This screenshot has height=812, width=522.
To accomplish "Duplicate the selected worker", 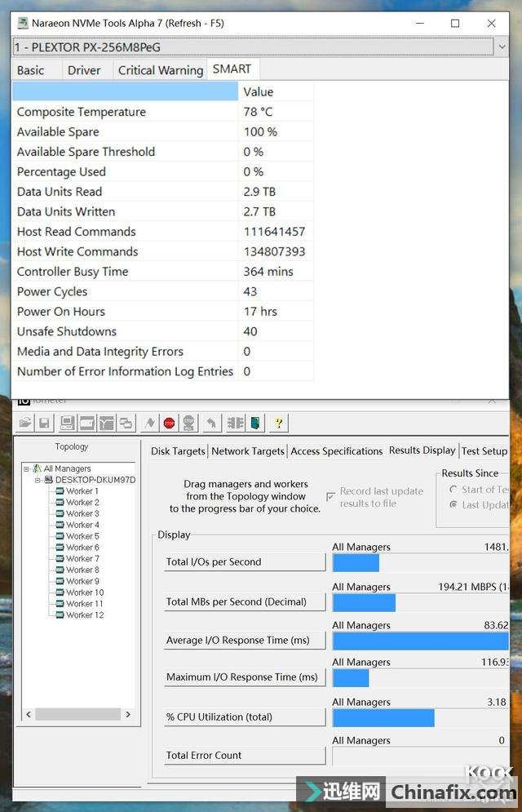I will [126, 423].
